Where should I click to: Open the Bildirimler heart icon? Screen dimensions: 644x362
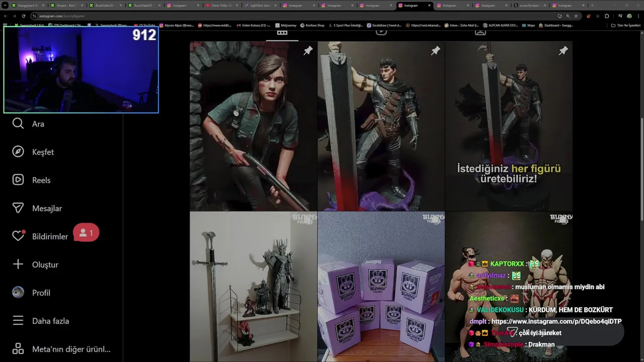coord(18,236)
